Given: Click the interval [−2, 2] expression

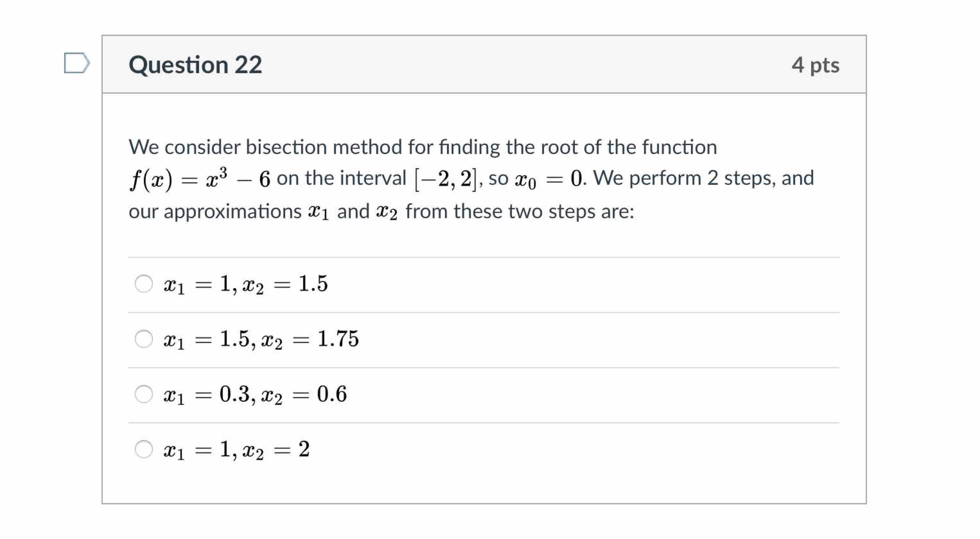Looking at the screenshot, I should pos(446,179).
